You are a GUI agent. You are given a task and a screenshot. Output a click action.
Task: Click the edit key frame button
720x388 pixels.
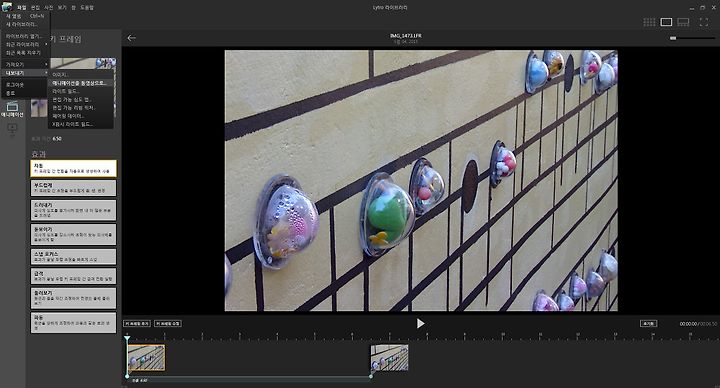click(168, 324)
